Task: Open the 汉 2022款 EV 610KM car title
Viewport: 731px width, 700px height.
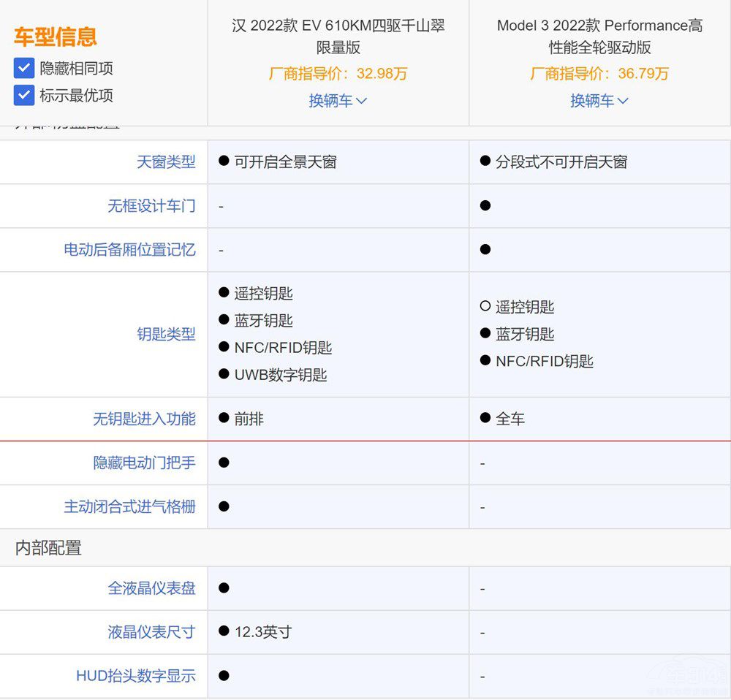Action: click(338, 37)
